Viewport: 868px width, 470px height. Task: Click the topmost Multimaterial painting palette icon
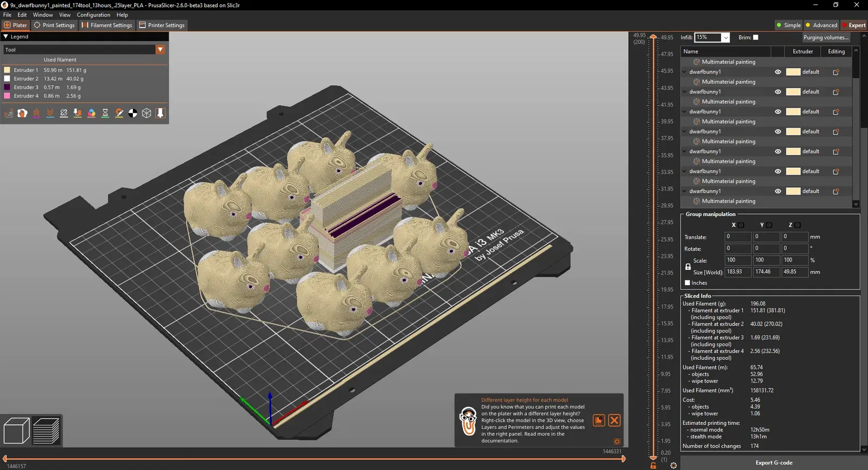pos(697,62)
